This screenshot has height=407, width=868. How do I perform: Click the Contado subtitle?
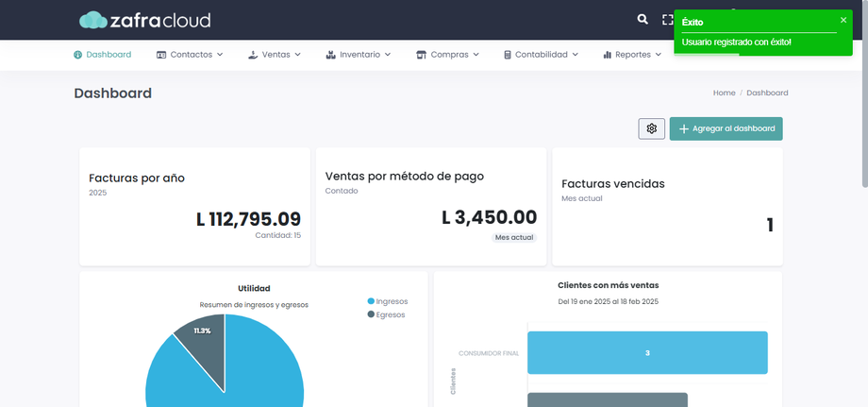342,191
